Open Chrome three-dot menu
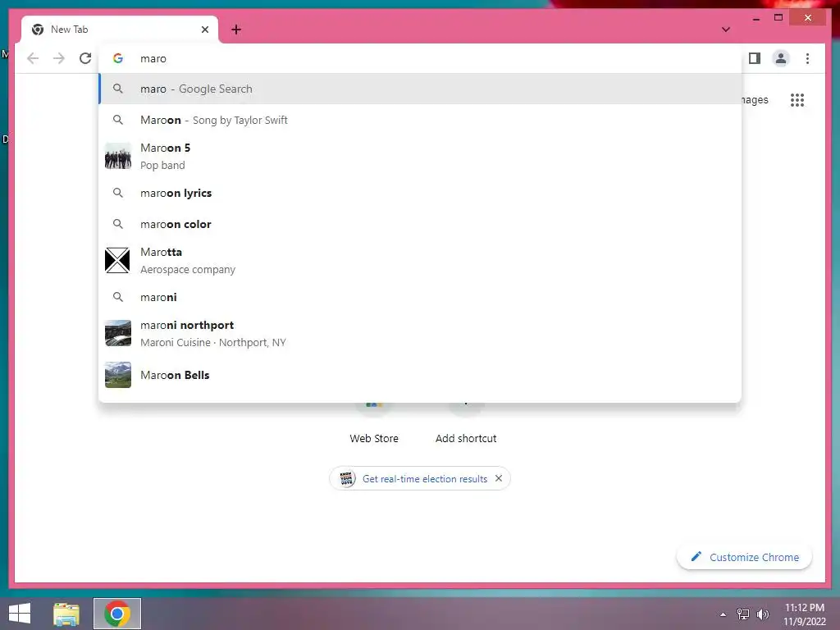The height and width of the screenshot is (630, 840). [x=807, y=58]
